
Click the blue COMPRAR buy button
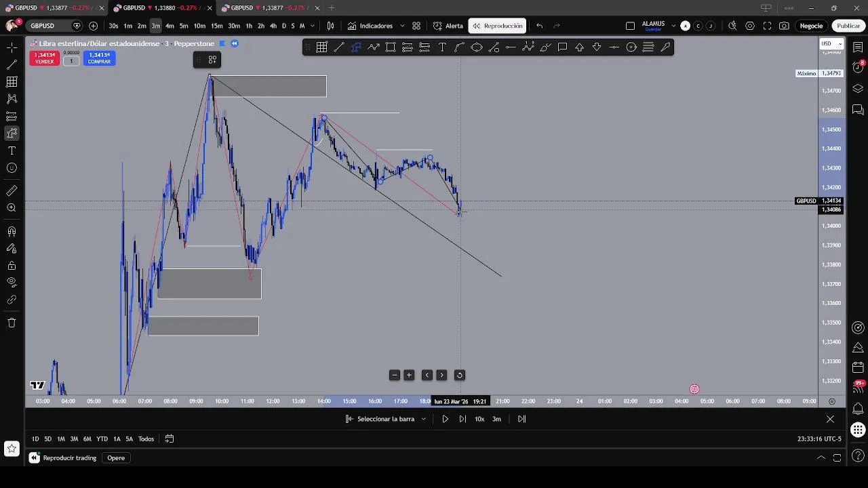pyautogui.click(x=99, y=58)
